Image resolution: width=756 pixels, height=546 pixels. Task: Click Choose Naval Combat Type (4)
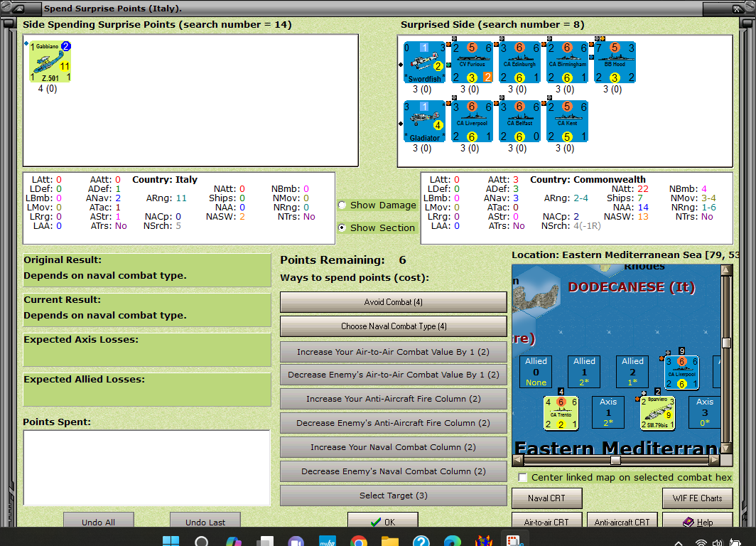(394, 326)
